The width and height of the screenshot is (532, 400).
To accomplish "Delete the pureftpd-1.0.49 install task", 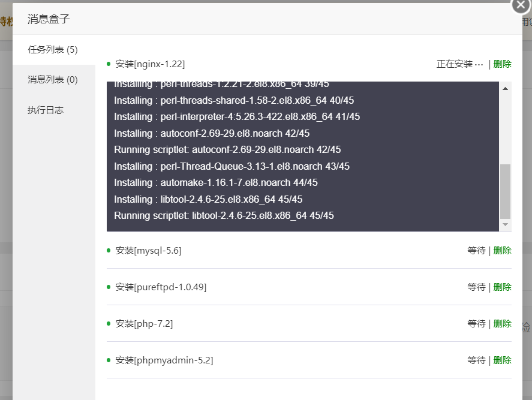I will pyautogui.click(x=502, y=287).
